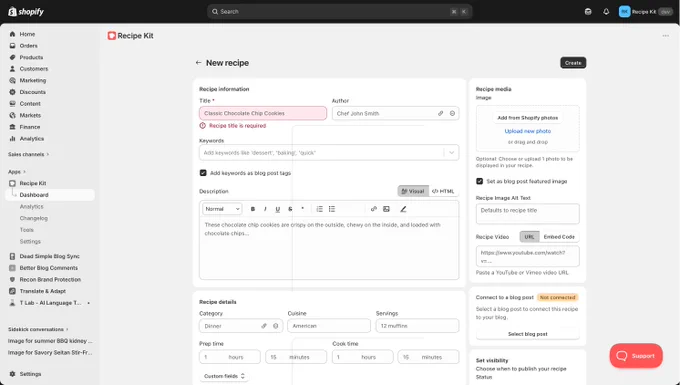
Task: Click the Shopify logo
Action: click(26, 12)
